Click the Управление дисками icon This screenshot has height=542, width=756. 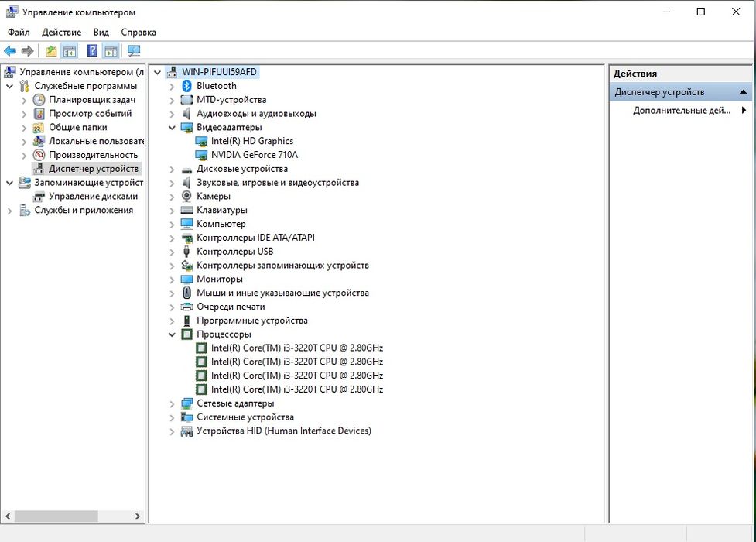pos(39,197)
